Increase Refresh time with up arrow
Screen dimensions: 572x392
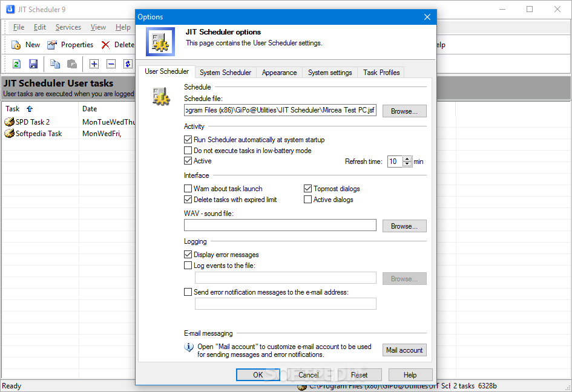[x=407, y=158]
